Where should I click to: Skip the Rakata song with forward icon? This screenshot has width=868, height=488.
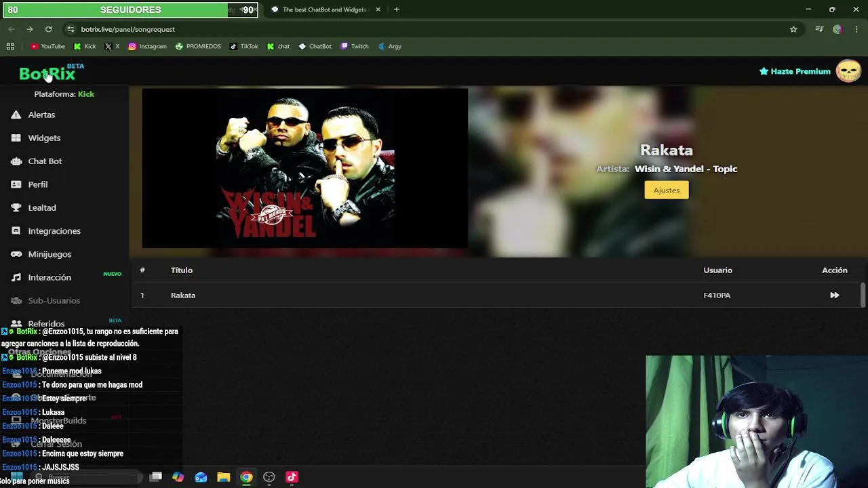click(x=834, y=296)
